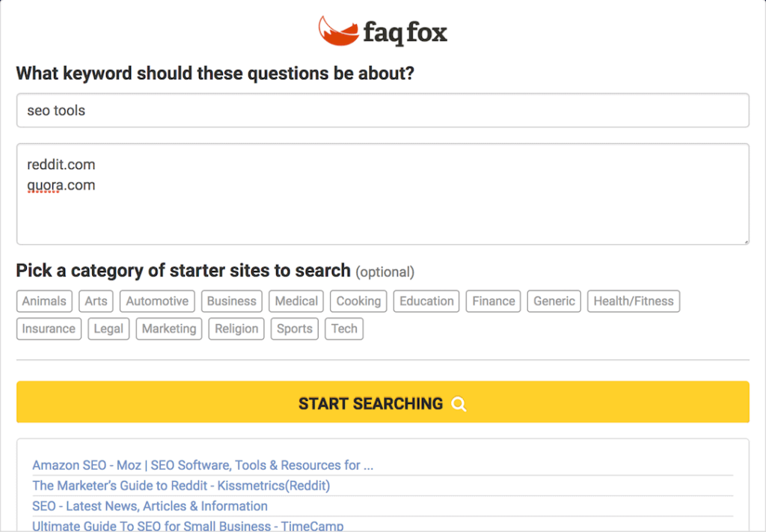Click the keyword field containing seo tools
Viewport: 766px width, 532px height.
[x=382, y=111]
